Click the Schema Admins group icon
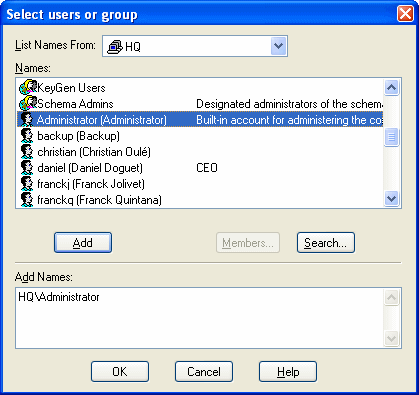The width and height of the screenshot is (419, 395). (x=28, y=103)
